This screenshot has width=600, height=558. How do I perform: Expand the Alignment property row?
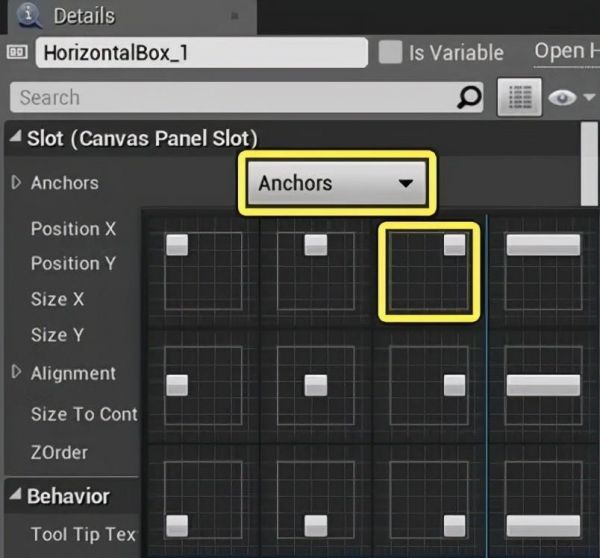pyautogui.click(x=16, y=373)
